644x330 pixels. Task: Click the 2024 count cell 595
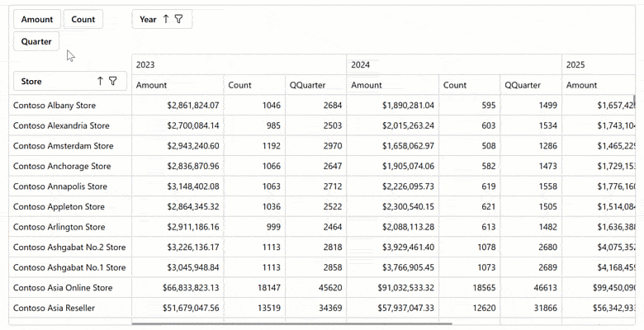pos(470,105)
